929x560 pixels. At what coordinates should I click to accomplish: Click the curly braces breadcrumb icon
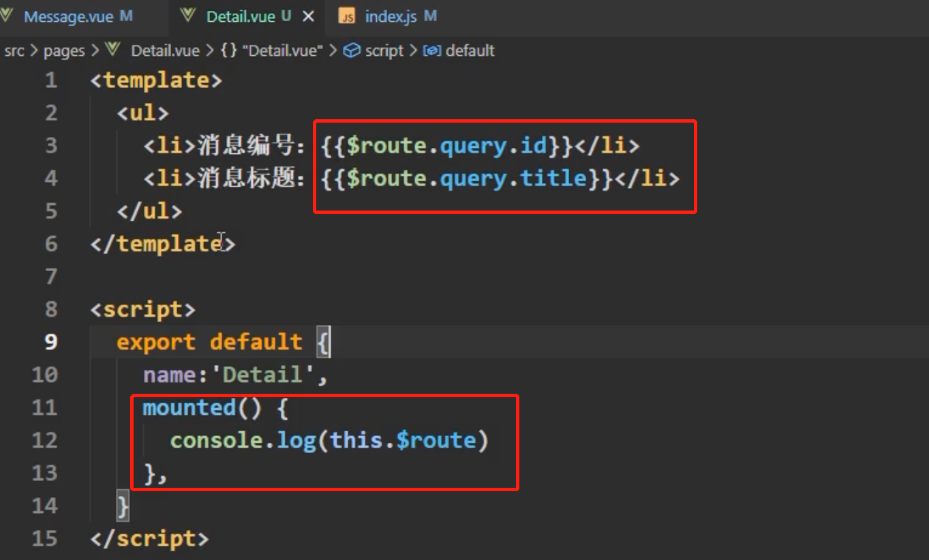coord(228,51)
